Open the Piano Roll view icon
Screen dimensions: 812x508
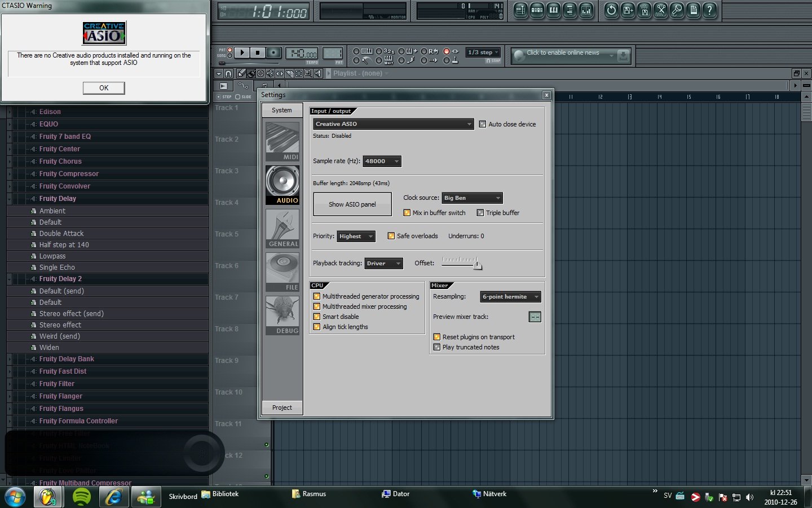point(553,10)
